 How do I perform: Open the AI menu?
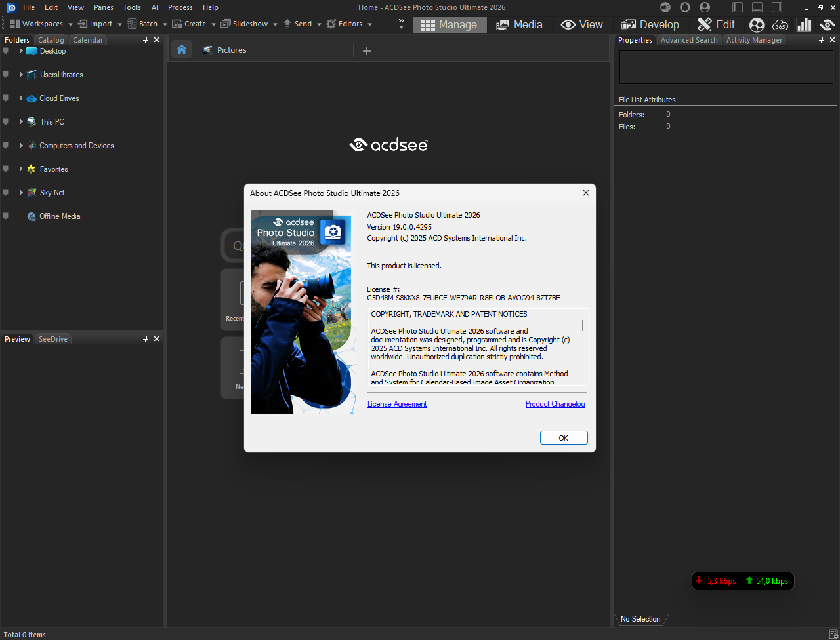[x=155, y=7]
